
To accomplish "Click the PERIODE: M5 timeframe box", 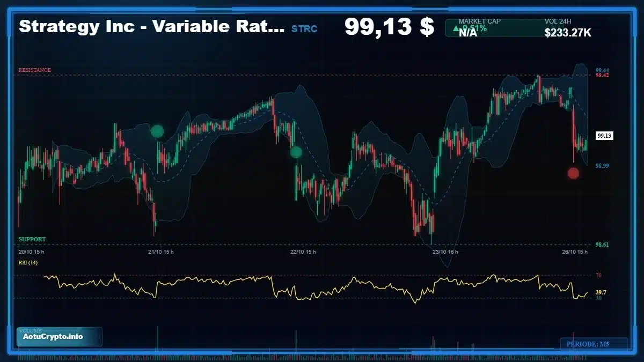I will 594,344.
